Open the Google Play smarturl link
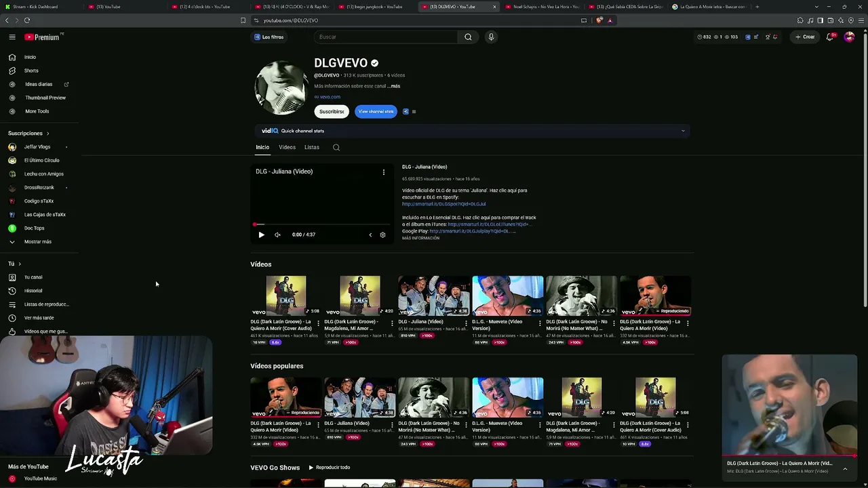 click(473, 231)
